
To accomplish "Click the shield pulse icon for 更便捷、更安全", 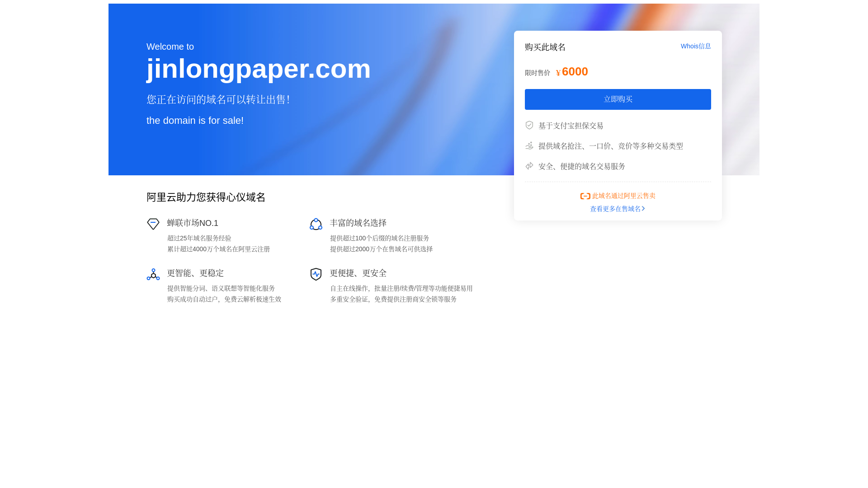I will tap(316, 274).
